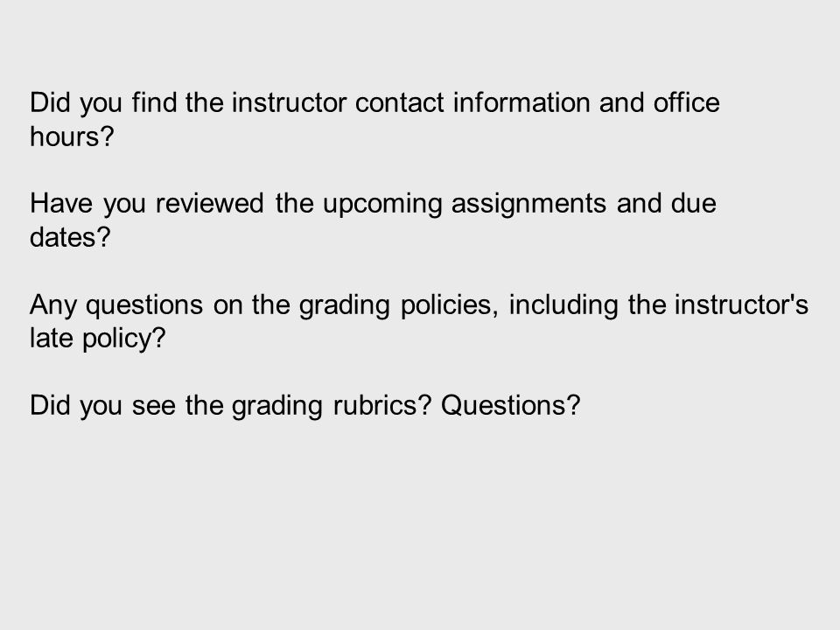Click the word 'office' in first line

686,102
